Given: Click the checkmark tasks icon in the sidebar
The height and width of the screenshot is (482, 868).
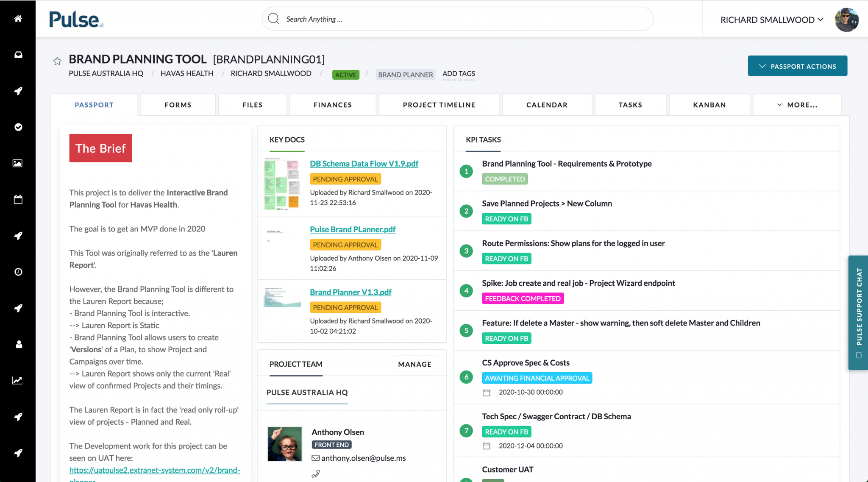Looking at the screenshot, I should 18,127.
